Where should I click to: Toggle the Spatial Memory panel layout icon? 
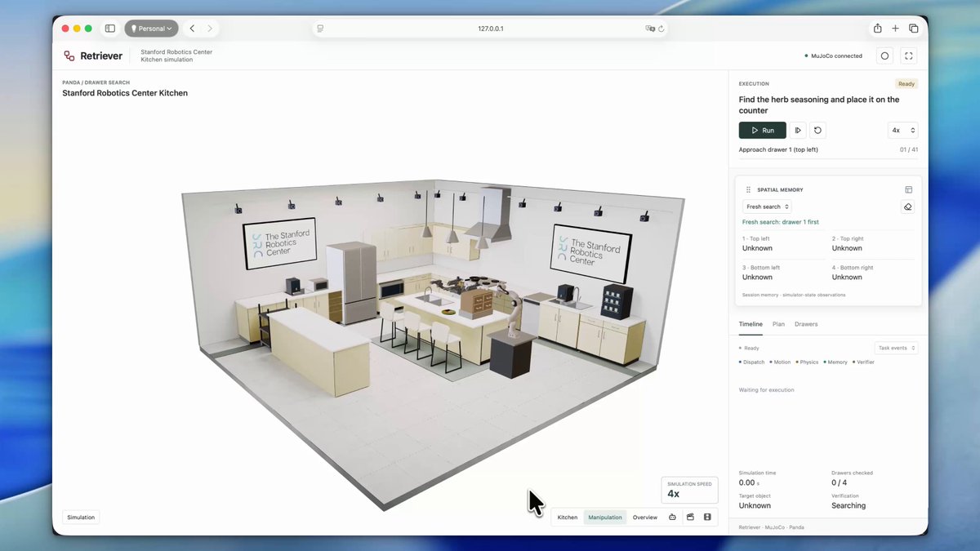(x=908, y=189)
